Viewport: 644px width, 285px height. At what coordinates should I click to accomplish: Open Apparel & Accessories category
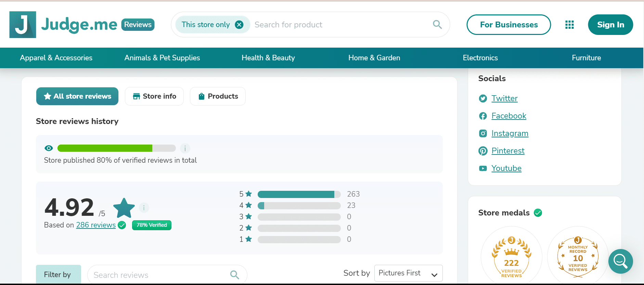[56, 58]
